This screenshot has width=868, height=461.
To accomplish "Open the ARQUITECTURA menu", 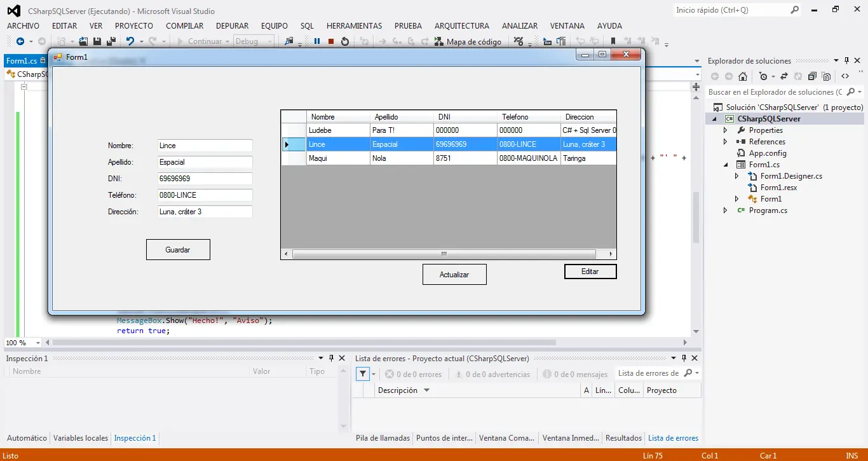I will click(x=462, y=26).
